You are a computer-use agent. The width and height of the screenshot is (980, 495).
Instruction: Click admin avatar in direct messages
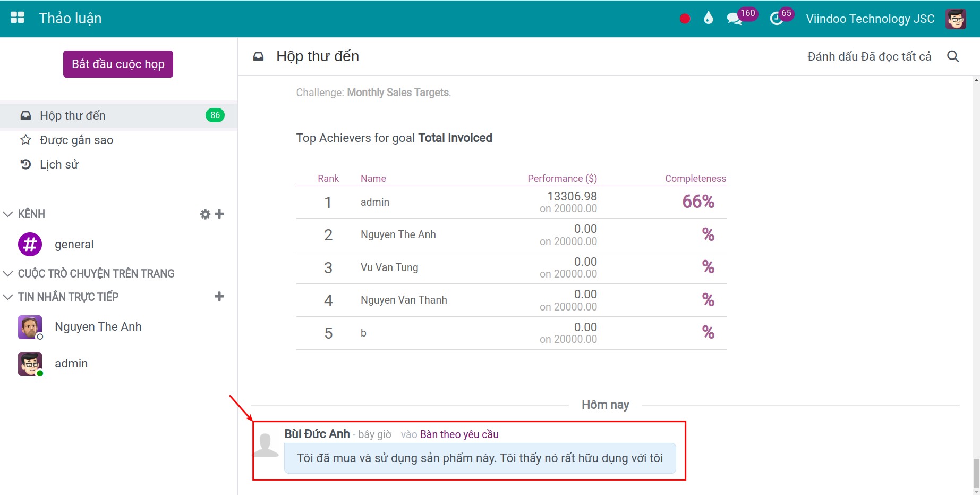(x=30, y=364)
